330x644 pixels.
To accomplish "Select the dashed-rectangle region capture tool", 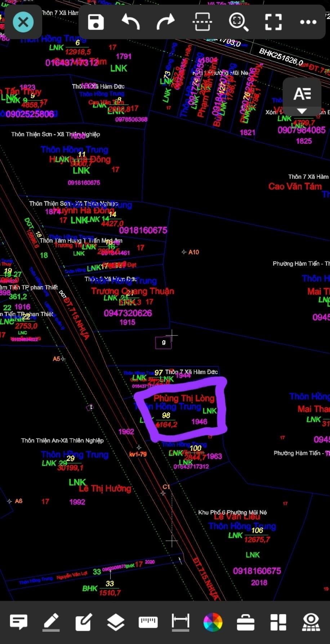I will click(202, 22).
